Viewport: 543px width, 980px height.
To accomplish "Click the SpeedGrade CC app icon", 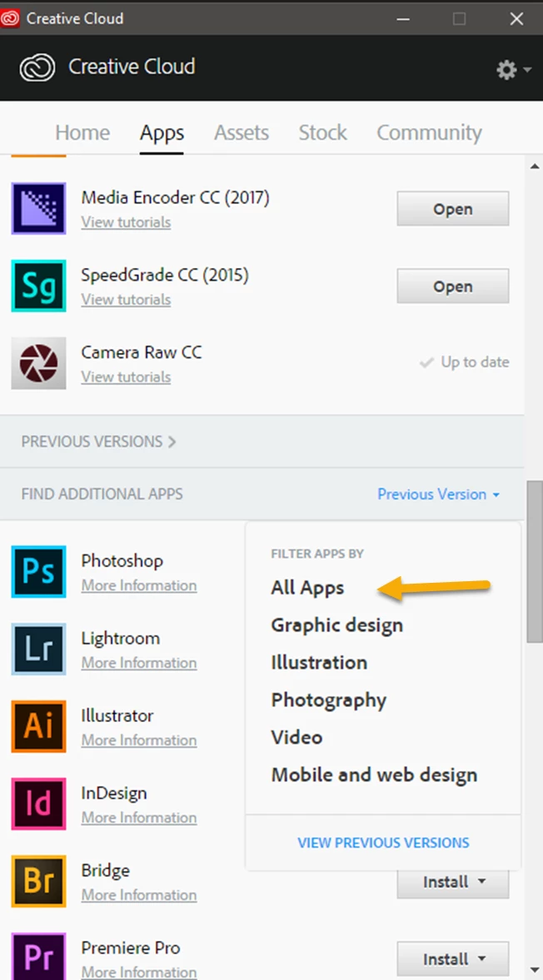I will click(39, 286).
